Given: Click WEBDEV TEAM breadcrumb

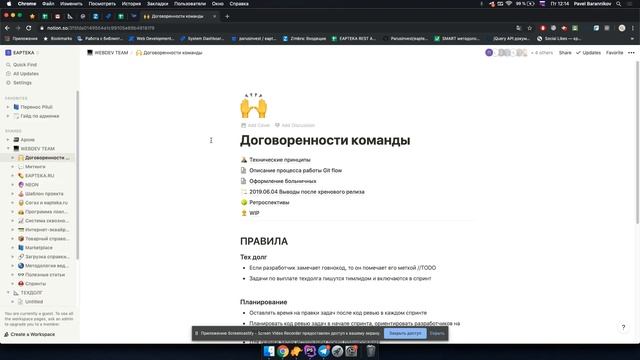Looking at the screenshot, I should point(108,53).
